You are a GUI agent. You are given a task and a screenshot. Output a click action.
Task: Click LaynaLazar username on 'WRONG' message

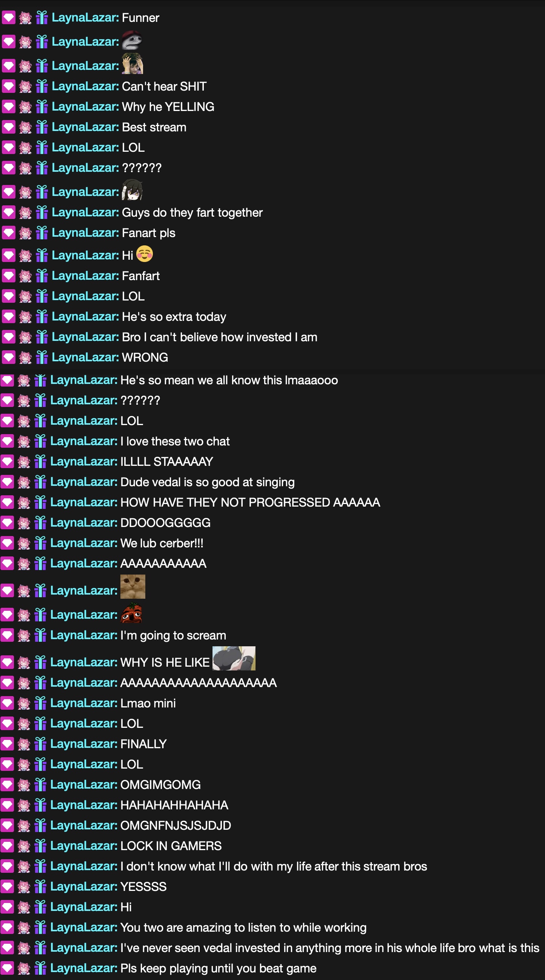tap(85, 357)
